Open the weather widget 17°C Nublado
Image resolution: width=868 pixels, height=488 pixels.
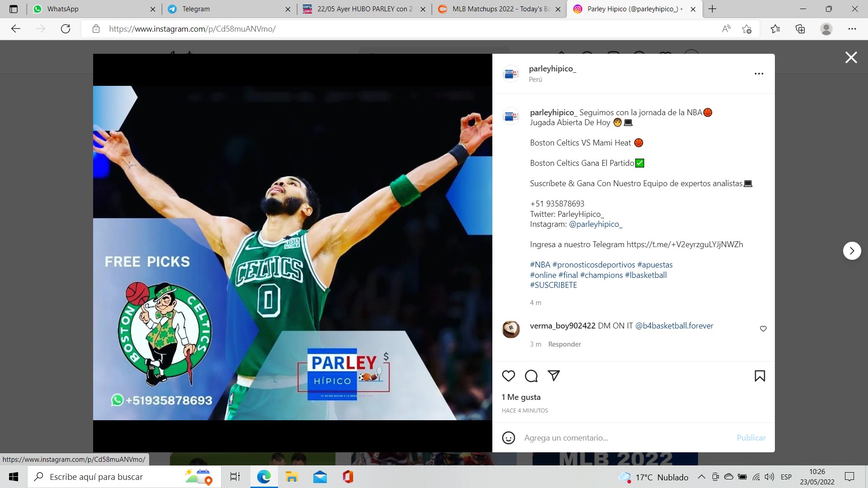pyautogui.click(x=654, y=477)
